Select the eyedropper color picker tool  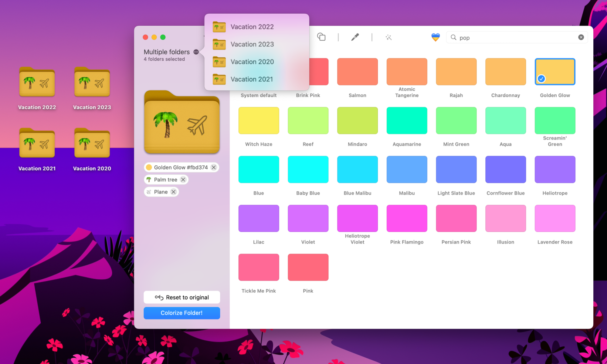tap(355, 37)
